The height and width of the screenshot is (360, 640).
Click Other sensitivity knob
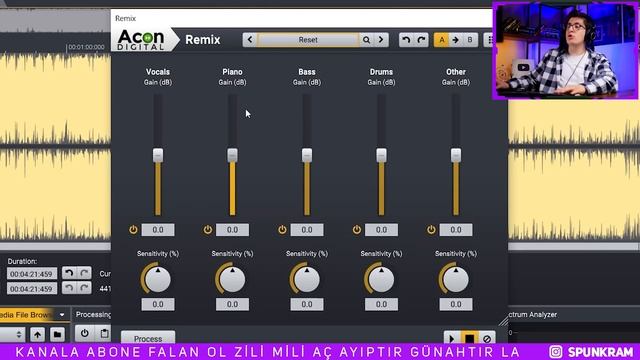point(456,279)
